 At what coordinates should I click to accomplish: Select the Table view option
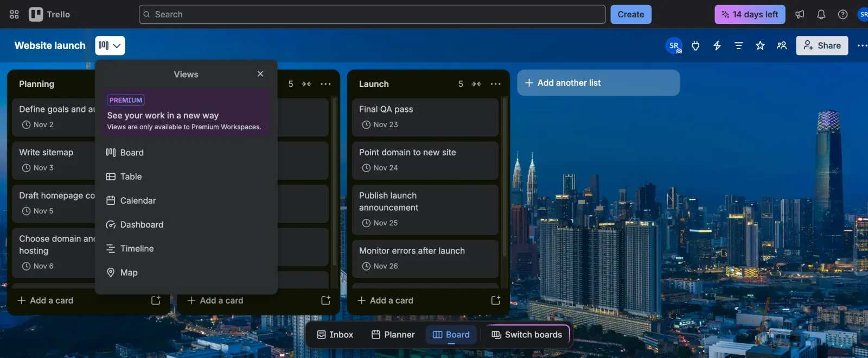[186, 177]
